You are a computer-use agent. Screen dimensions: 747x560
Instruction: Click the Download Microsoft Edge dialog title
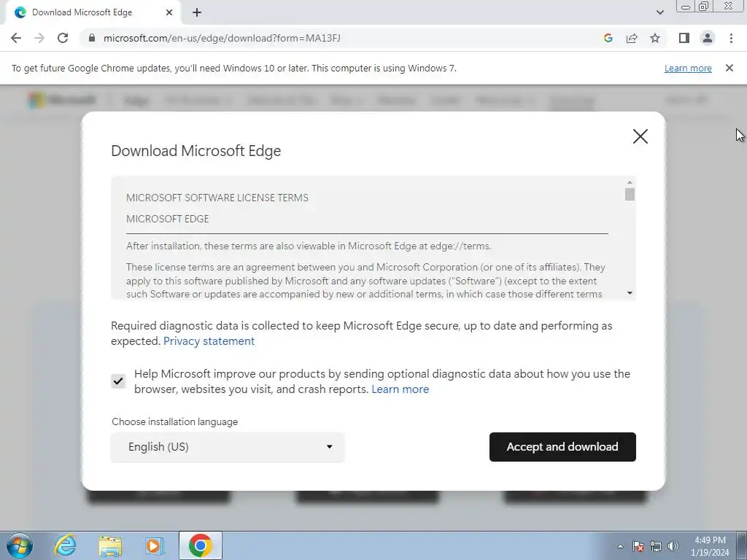pos(196,151)
